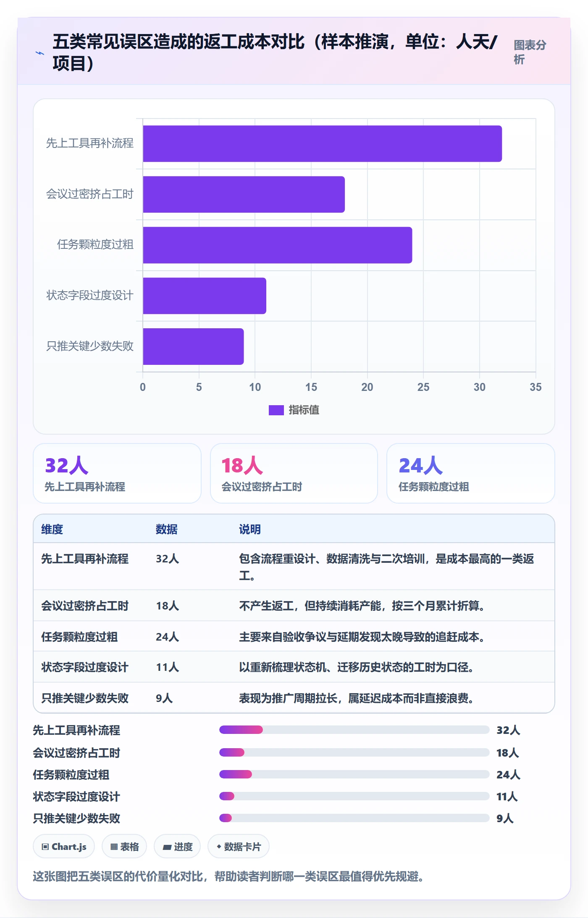This screenshot has height=918, width=588.
Task: Click x-axis tick value 35
Action: 535,387
